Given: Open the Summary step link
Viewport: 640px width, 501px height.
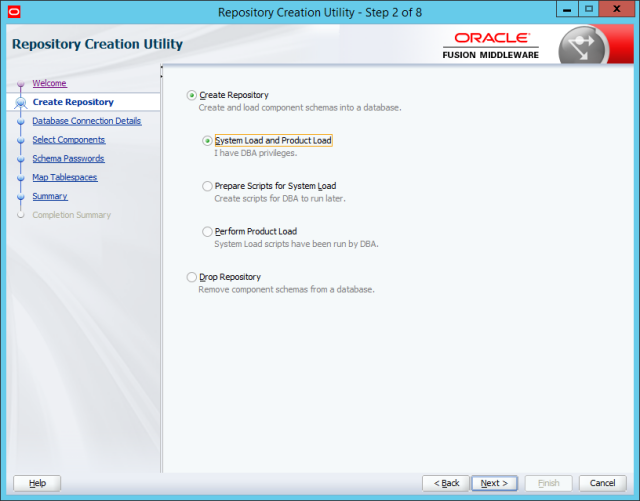Looking at the screenshot, I should click(x=50, y=196).
